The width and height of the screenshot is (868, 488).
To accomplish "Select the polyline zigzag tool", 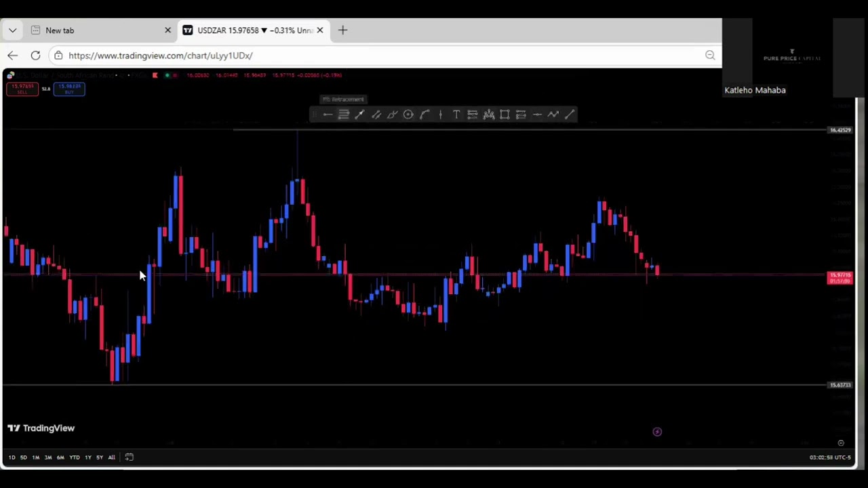I will point(553,115).
